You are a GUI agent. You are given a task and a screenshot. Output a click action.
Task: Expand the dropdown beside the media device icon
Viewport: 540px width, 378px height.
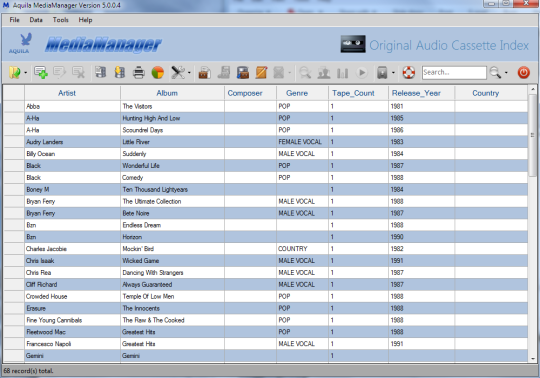(x=393, y=73)
